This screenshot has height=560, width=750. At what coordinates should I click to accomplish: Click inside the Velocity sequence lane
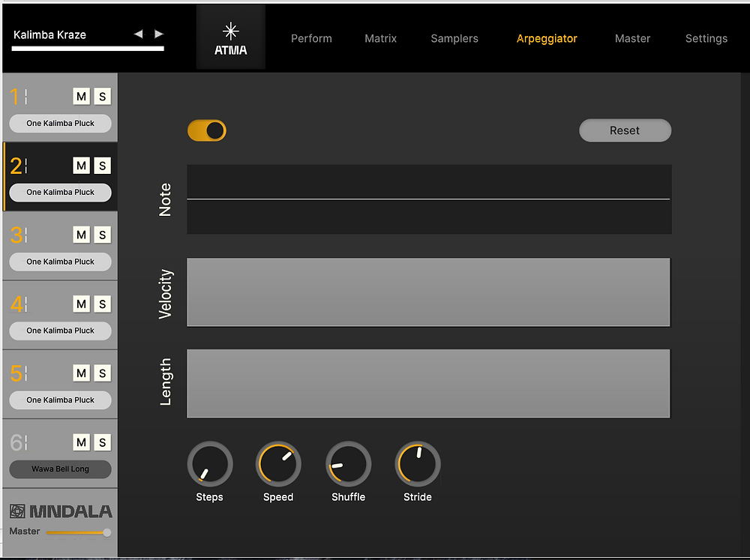(x=428, y=292)
